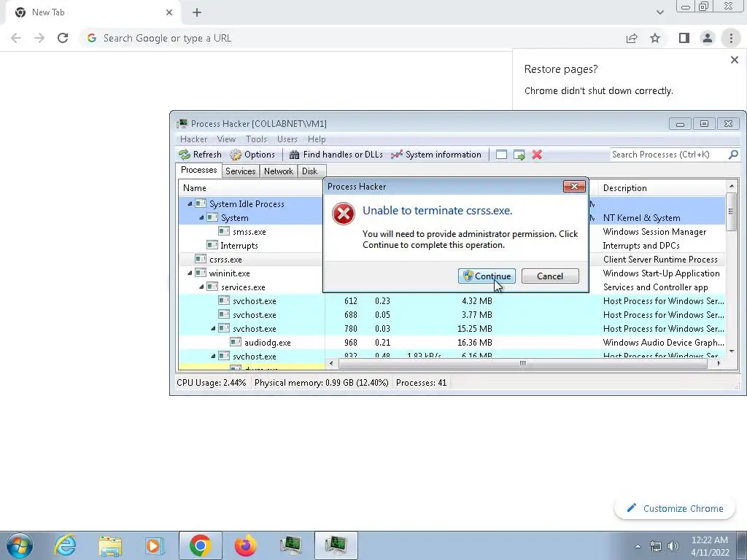Click the Description column header
Image resolution: width=747 pixels, height=560 pixels.
662,188
